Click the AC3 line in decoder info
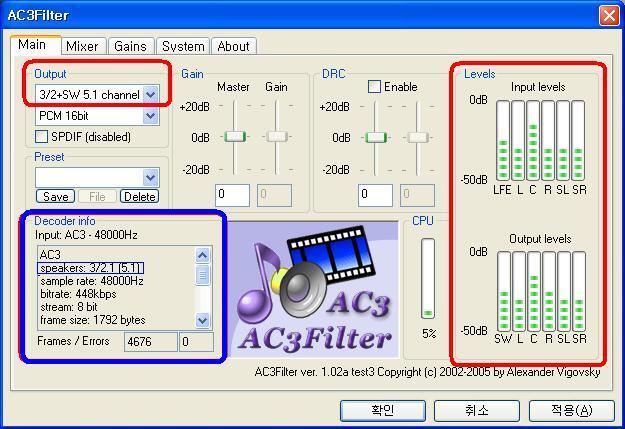Viewport: 625px width, 429px height. coord(50,254)
